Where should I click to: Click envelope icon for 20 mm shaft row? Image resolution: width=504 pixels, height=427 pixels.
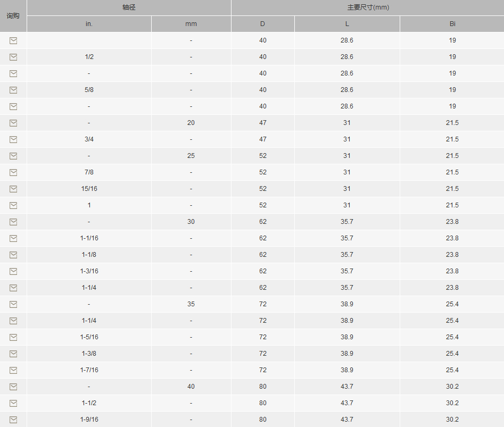(x=13, y=123)
